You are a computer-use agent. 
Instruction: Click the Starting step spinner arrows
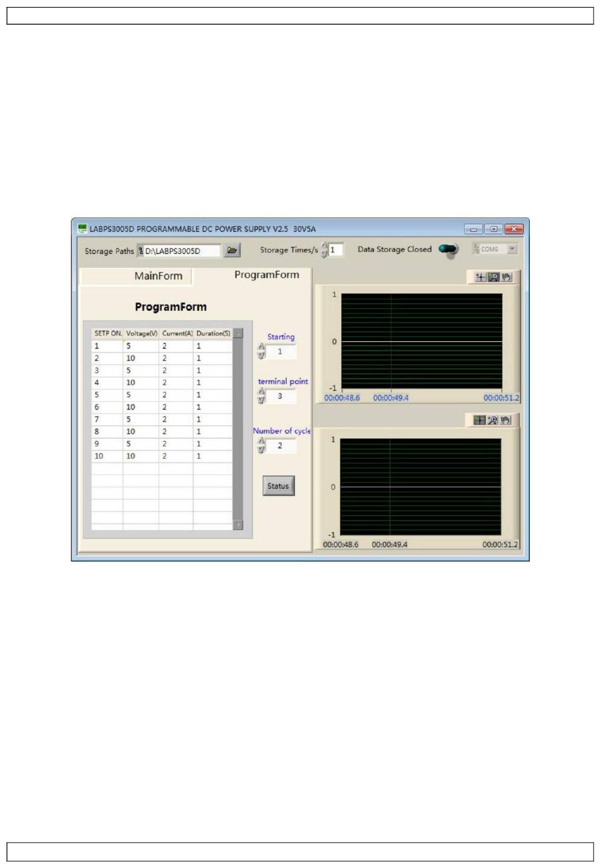pos(261,351)
